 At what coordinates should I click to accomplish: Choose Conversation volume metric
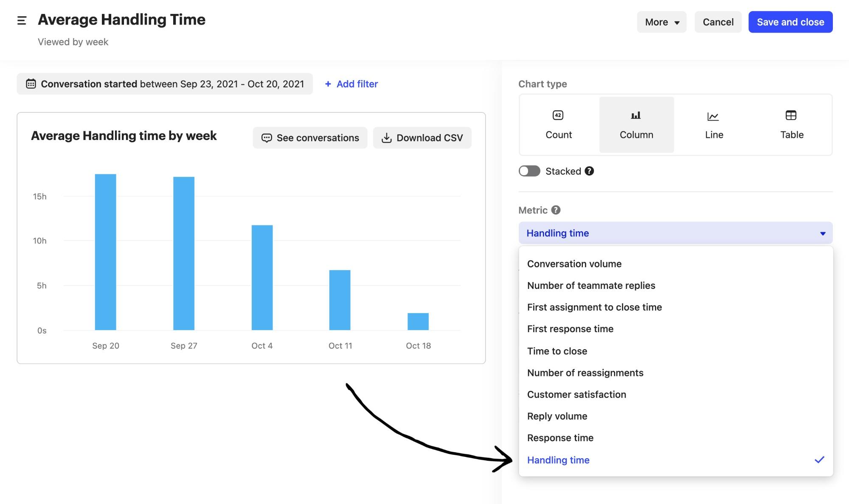click(676, 264)
